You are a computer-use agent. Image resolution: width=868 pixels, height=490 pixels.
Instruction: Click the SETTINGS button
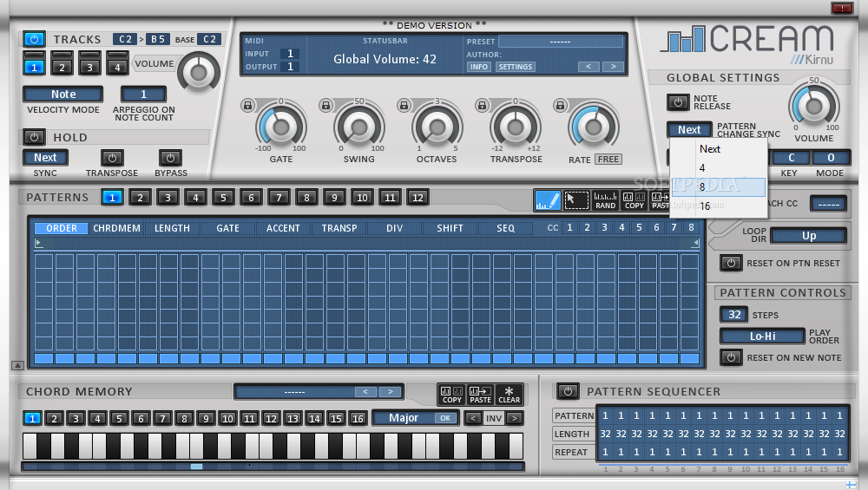point(515,67)
